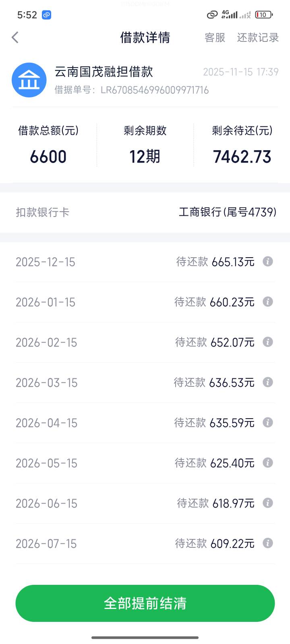
Task: Tap the blue bank lender icon
Action: [x=29, y=80]
